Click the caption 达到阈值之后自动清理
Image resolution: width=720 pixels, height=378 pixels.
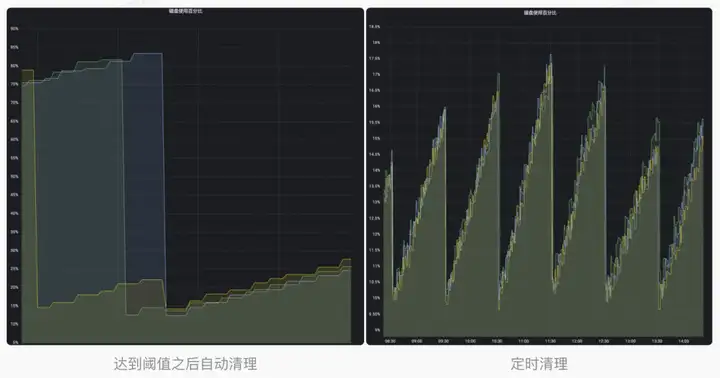click(186, 364)
